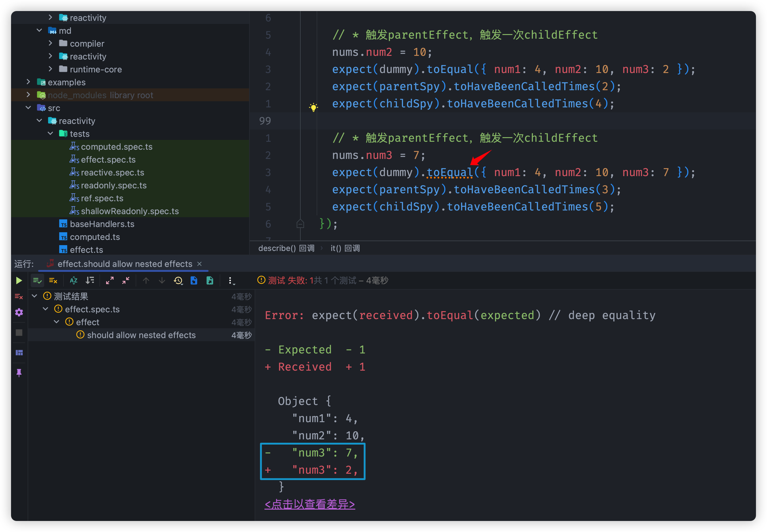This screenshot has width=767, height=532.
Task: Collapse the reactivity folder under src
Action: click(x=39, y=120)
